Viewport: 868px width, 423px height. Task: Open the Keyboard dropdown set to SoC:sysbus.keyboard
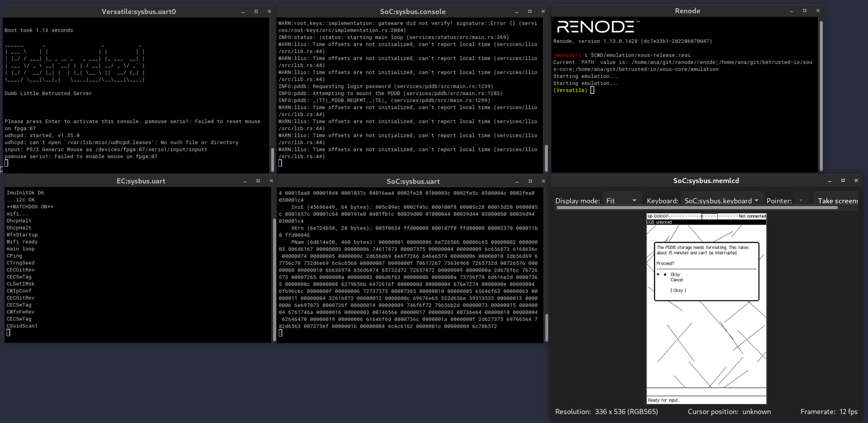(722, 200)
